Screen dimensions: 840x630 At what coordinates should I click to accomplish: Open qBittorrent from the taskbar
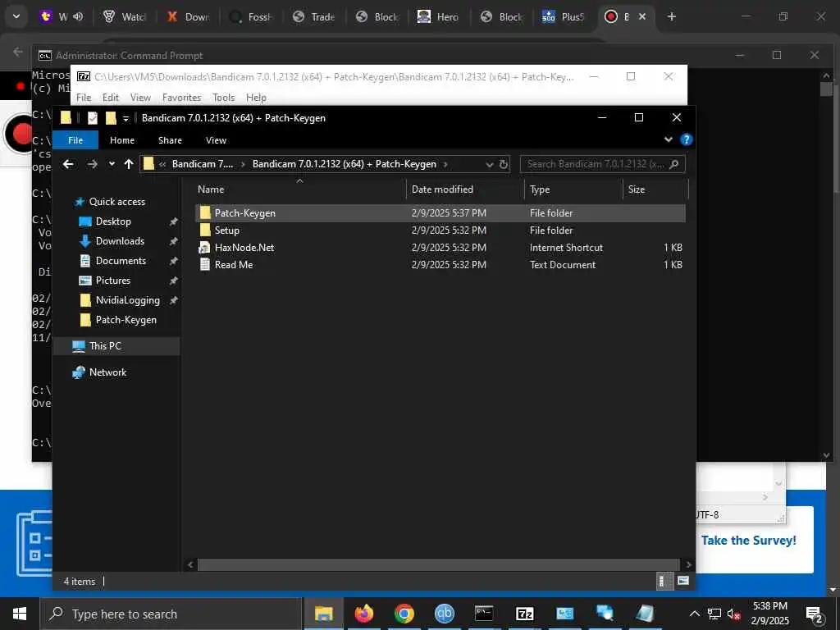pyautogui.click(x=444, y=614)
